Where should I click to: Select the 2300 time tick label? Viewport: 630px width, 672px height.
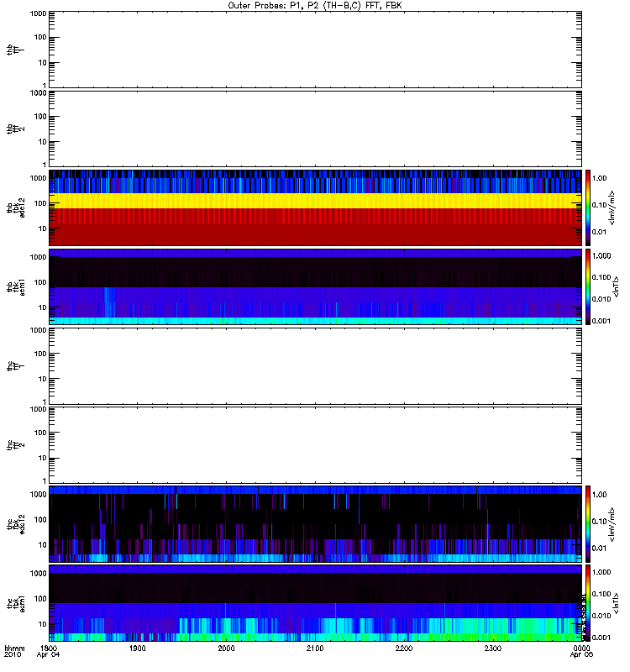coord(493,648)
